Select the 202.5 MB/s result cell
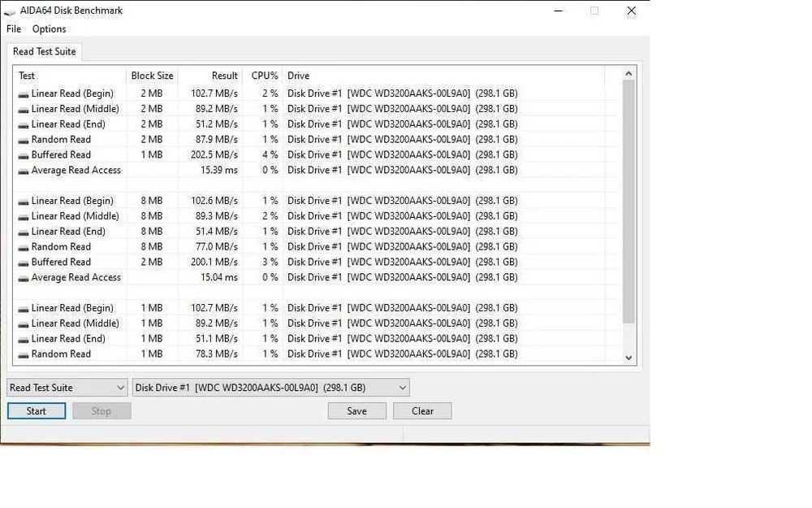The height and width of the screenshot is (508, 812). coord(214,154)
